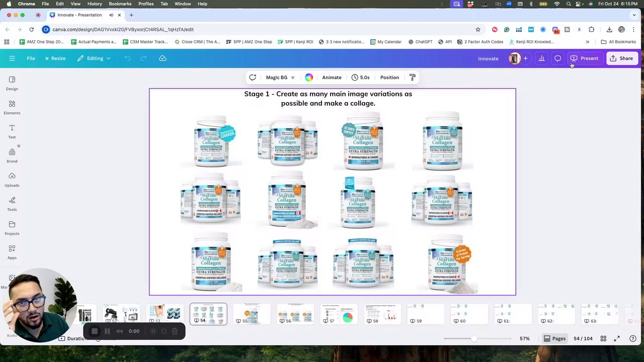This screenshot has height=362, width=644.
Task: Toggle the Pages thumbnail view
Action: pos(554,338)
